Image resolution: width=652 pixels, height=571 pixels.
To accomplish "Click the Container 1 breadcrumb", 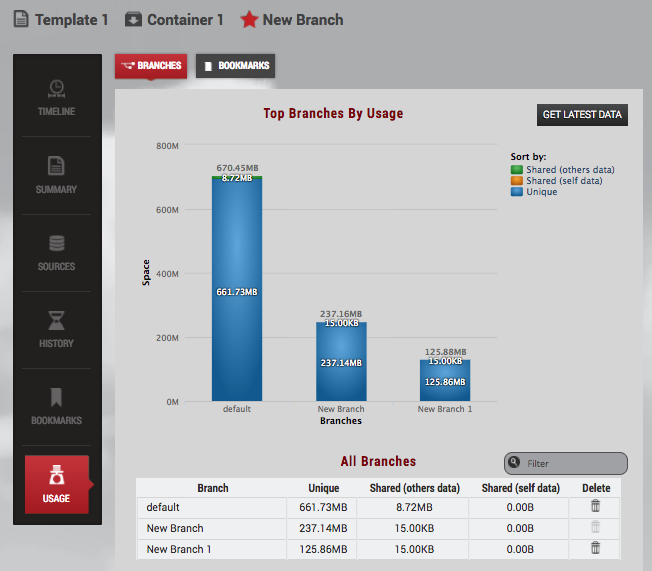I will point(174,19).
